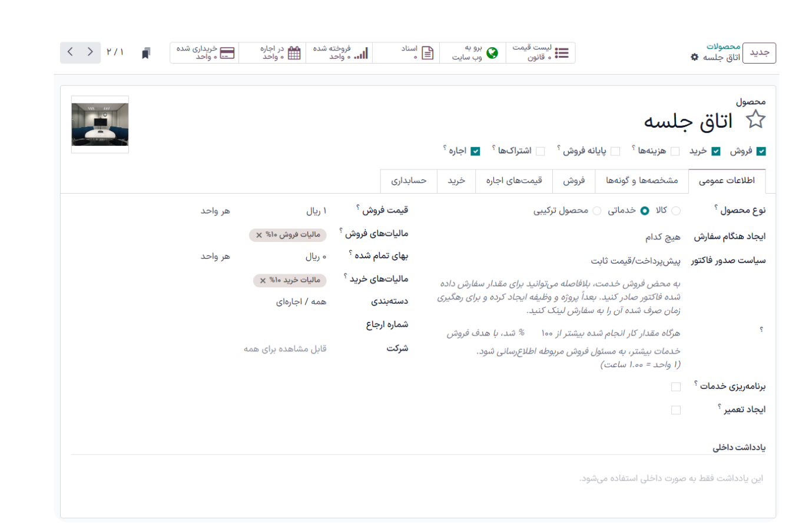
Task: Open the فروخته شده bar chart stat
Action: 361,53
